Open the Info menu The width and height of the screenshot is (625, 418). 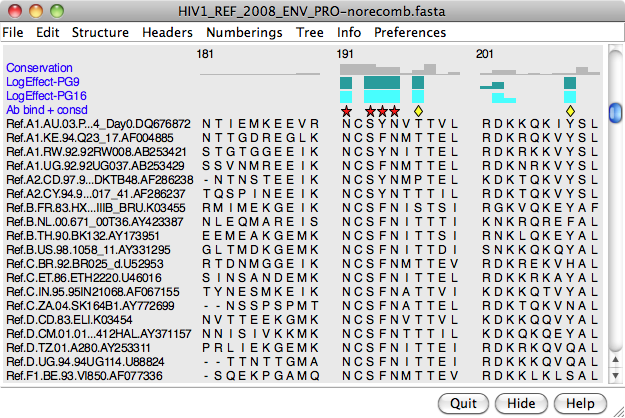pos(349,32)
